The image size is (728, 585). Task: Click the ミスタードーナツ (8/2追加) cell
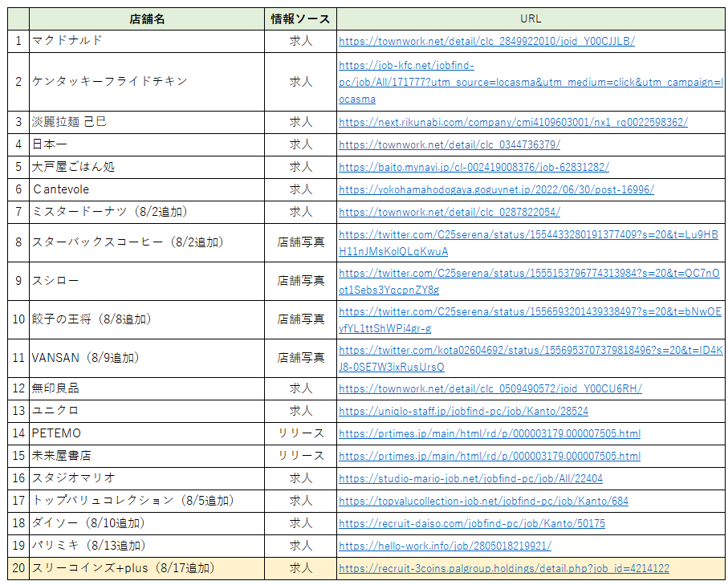coord(147,212)
